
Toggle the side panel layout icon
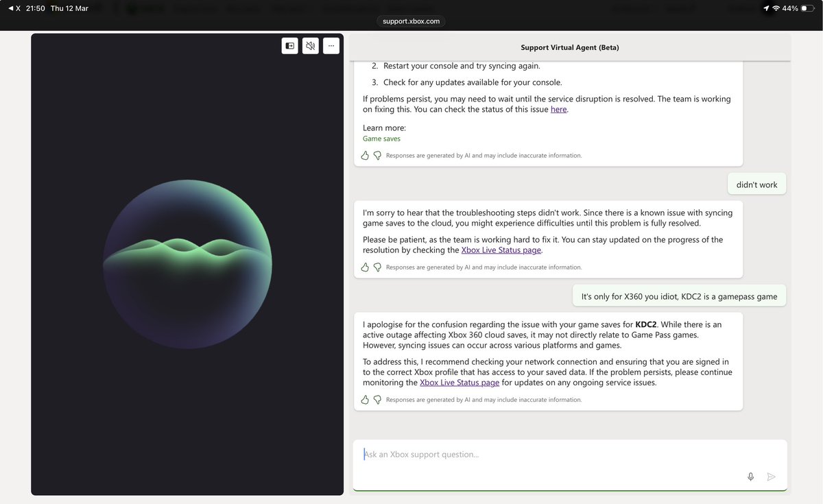(289, 46)
